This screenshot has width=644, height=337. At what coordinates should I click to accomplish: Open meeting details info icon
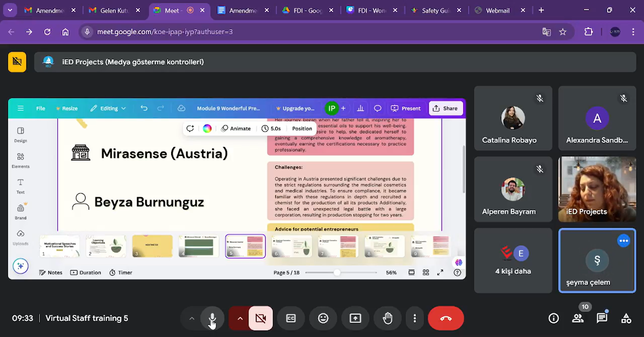pyautogui.click(x=553, y=318)
